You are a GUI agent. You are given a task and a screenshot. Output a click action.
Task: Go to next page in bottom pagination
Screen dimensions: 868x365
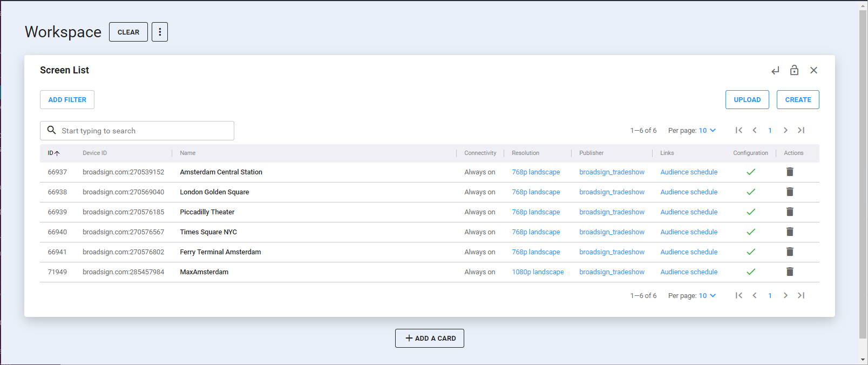[x=785, y=295]
